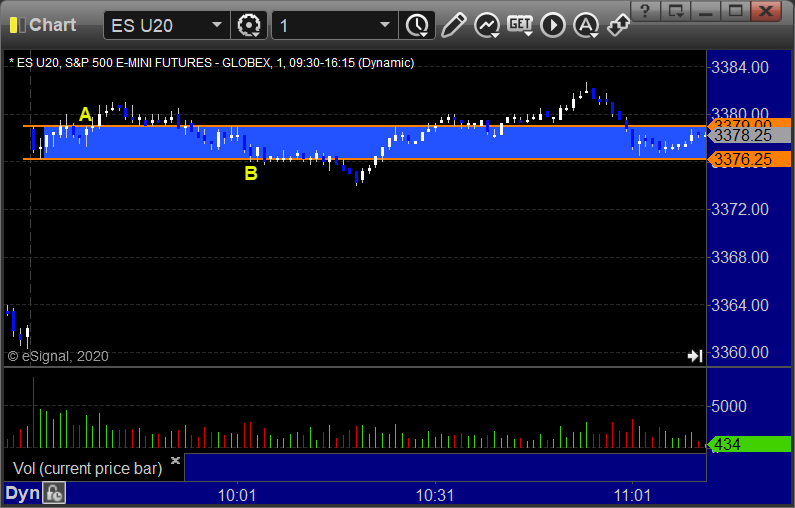
Task: Click the Chart window title menu
Action: (43, 25)
